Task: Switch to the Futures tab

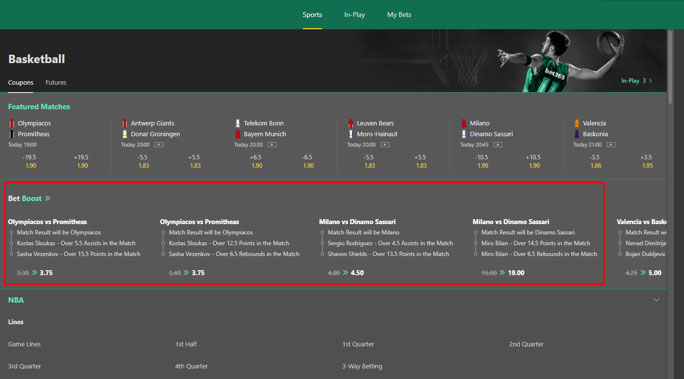Action: coord(56,82)
